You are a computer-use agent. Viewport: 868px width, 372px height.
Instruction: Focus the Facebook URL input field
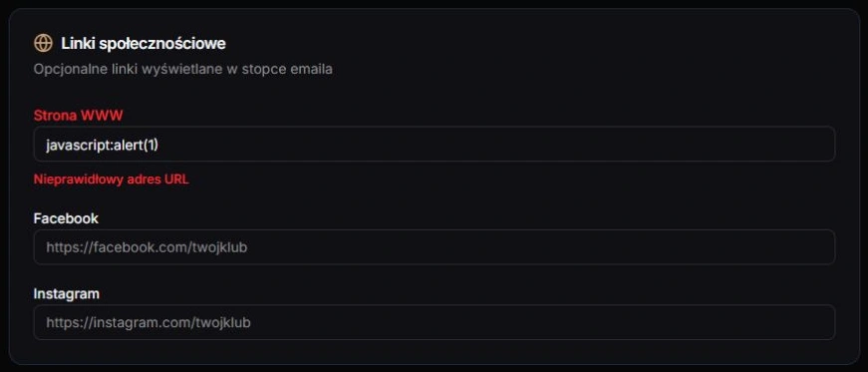tap(434, 247)
